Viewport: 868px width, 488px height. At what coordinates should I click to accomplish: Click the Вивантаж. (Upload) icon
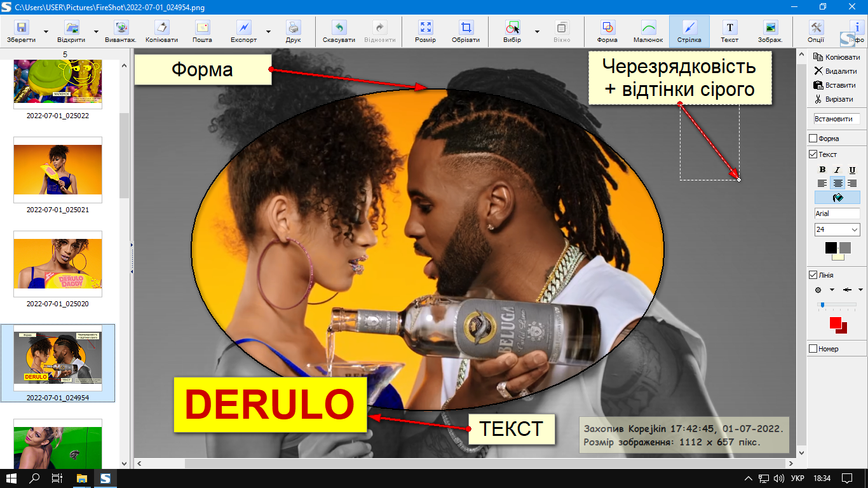[x=121, y=31]
